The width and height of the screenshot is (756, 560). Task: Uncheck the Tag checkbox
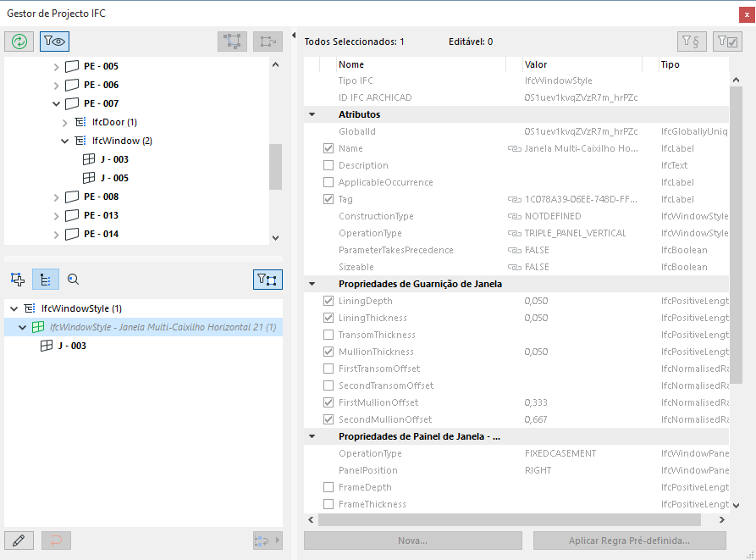coord(328,199)
